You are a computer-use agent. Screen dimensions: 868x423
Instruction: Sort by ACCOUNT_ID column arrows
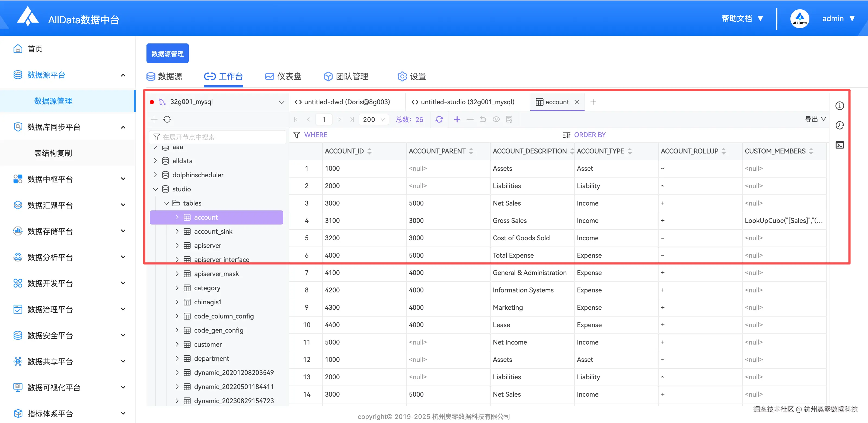click(x=370, y=151)
